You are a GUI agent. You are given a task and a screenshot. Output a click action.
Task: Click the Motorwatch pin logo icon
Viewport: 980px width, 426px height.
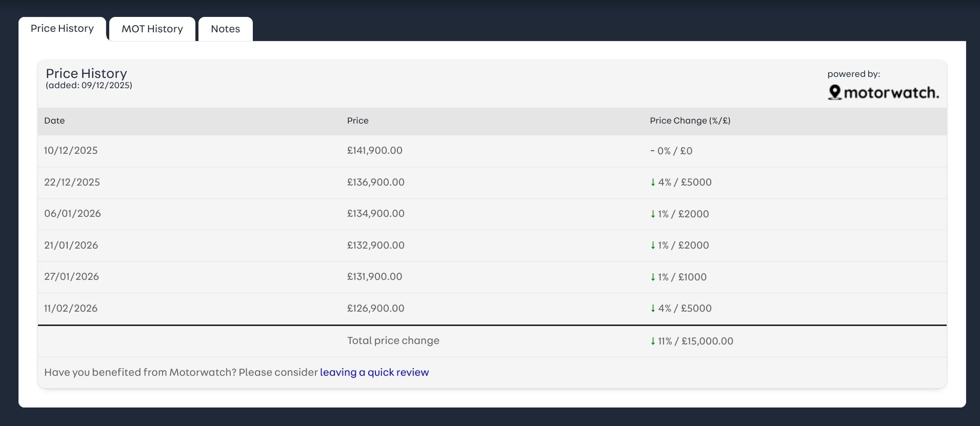tap(834, 92)
